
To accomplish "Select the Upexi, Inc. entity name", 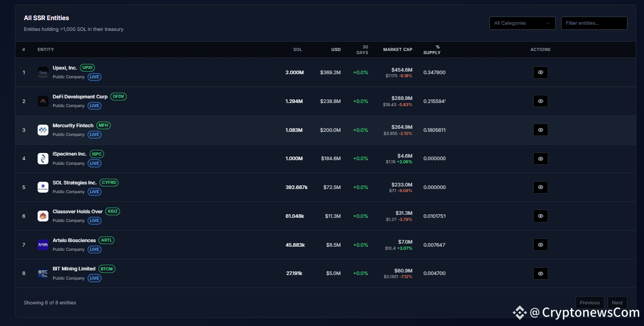I will pos(64,68).
